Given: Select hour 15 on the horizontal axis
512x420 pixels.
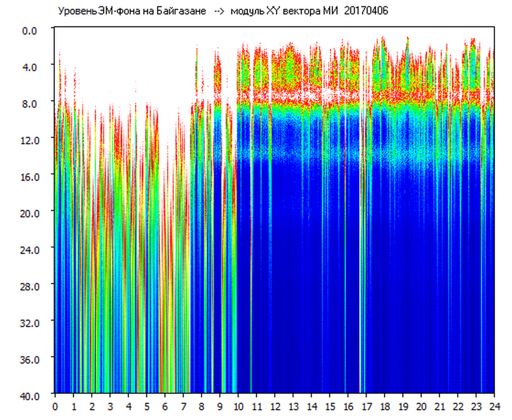Looking at the screenshot, I should 330,406.
